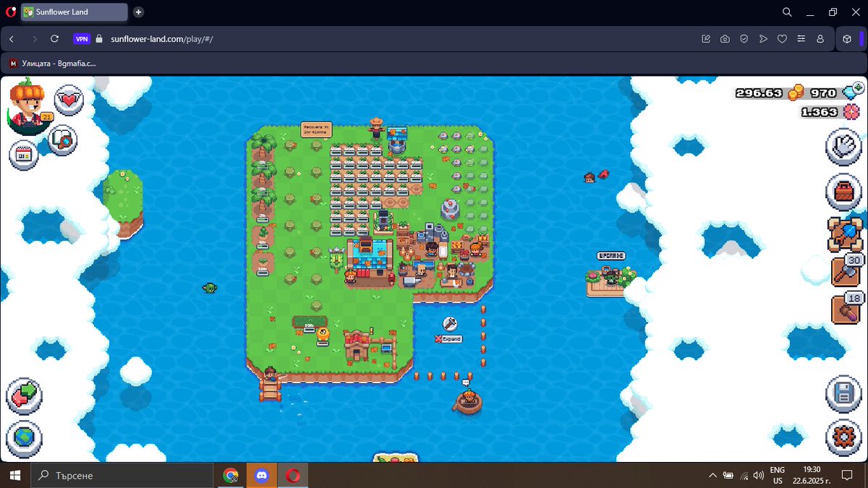Add page to favorites heart icon
The width and height of the screenshot is (868, 488).
click(782, 39)
